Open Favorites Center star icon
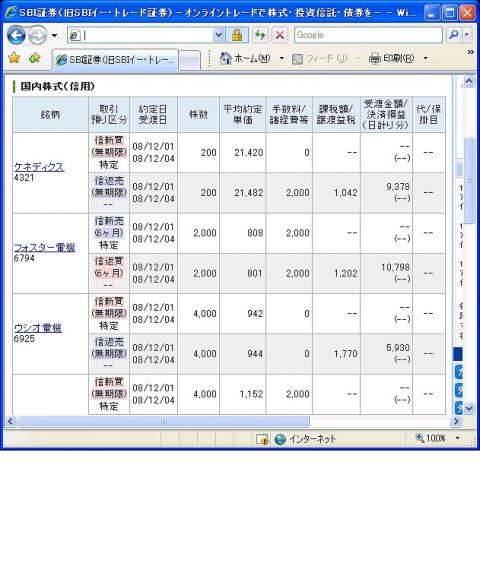 (x=14, y=58)
